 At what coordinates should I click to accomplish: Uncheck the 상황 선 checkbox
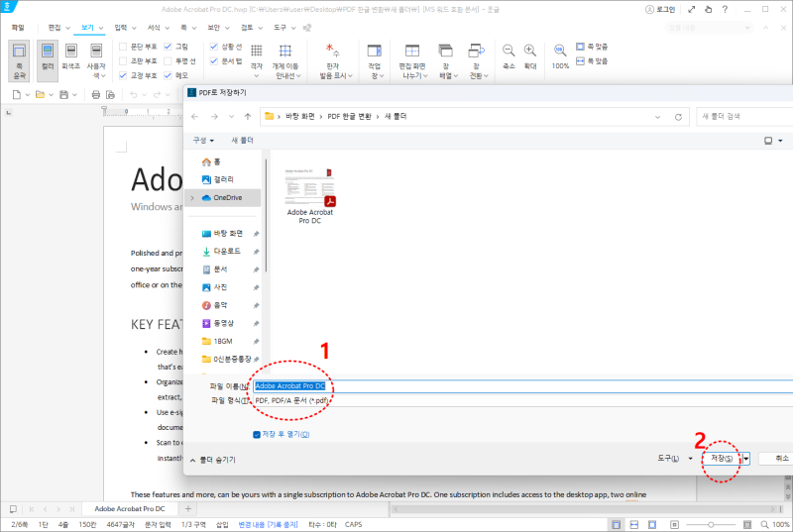[x=214, y=47]
